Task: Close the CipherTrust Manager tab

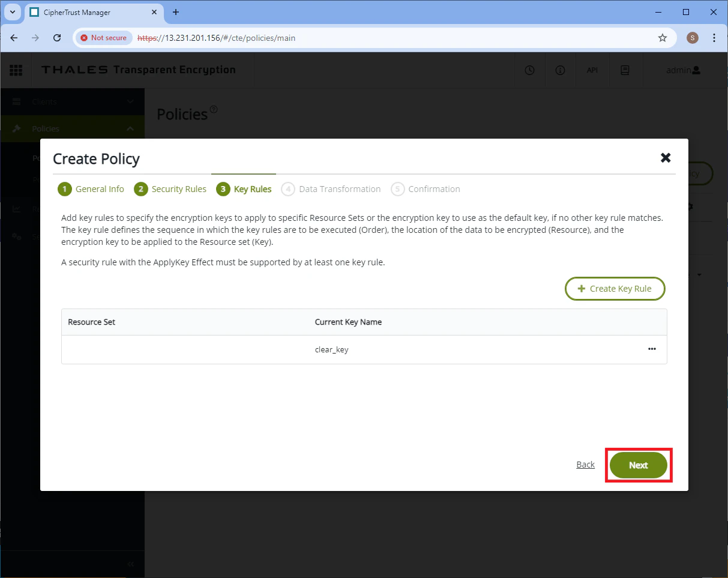Action: click(154, 12)
